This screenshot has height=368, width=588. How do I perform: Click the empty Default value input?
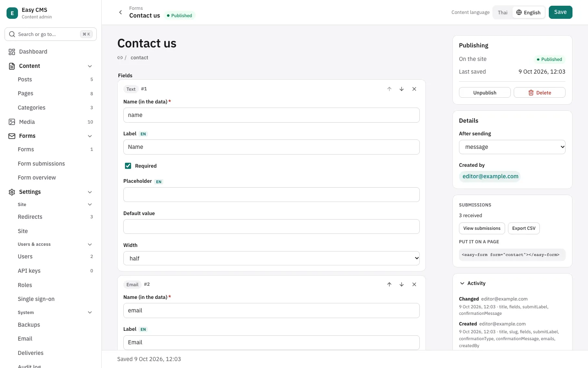click(x=271, y=227)
